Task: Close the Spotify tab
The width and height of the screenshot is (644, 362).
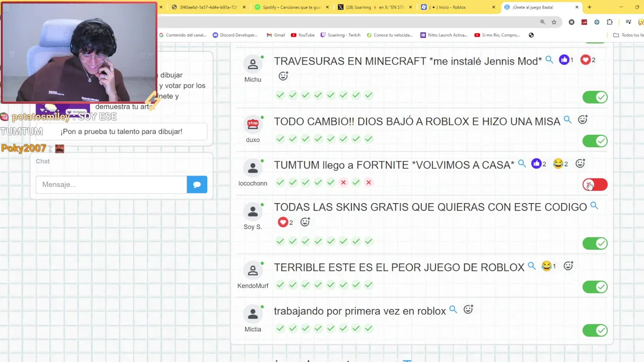Action: pyautogui.click(x=328, y=7)
